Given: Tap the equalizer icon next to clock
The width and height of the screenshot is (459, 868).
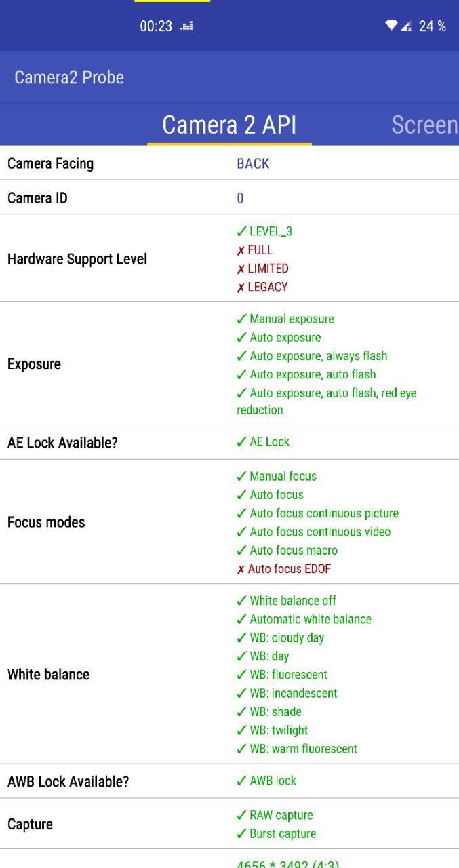Looking at the screenshot, I should (186, 26).
